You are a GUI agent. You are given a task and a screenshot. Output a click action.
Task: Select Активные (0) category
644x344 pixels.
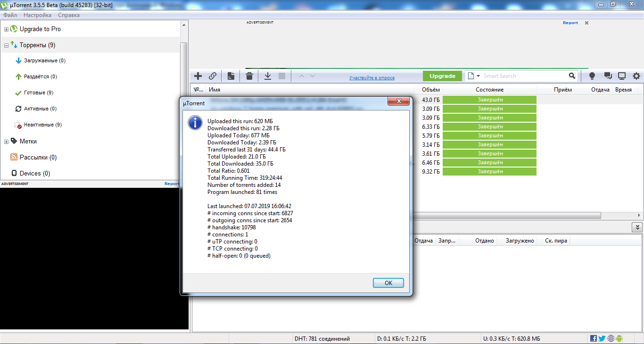(x=40, y=109)
